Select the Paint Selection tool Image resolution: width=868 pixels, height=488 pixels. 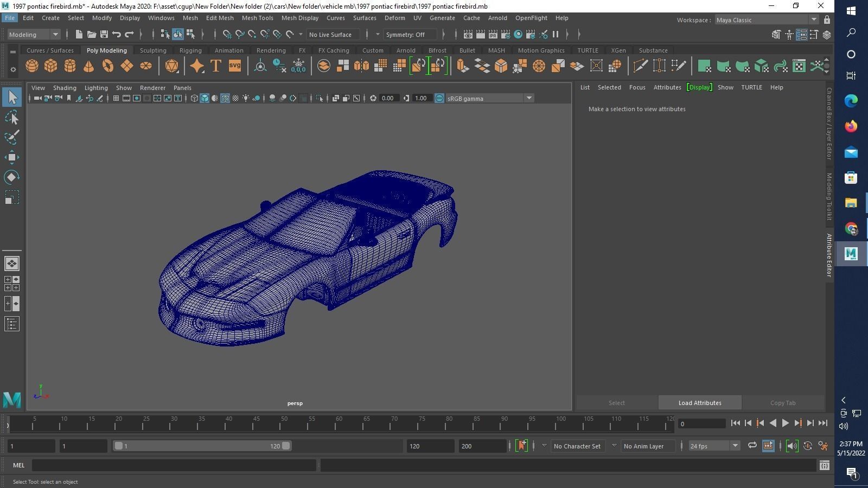tap(12, 137)
